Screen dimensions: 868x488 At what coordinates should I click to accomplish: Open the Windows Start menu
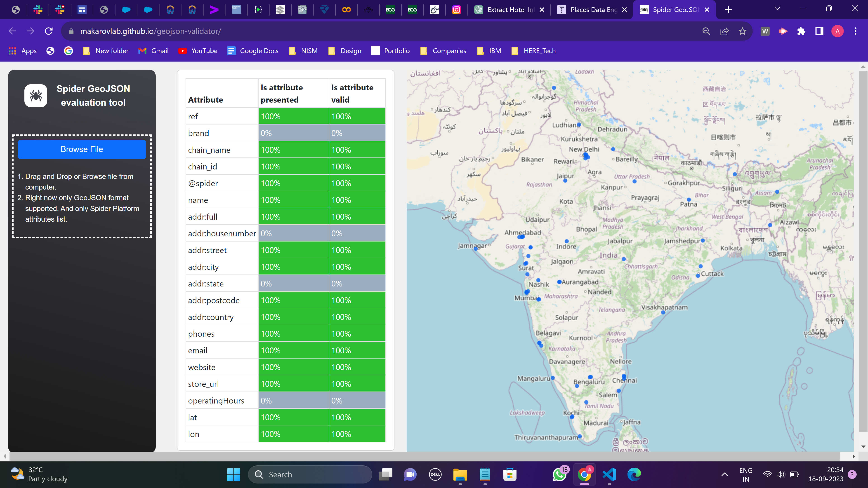[234, 474]
